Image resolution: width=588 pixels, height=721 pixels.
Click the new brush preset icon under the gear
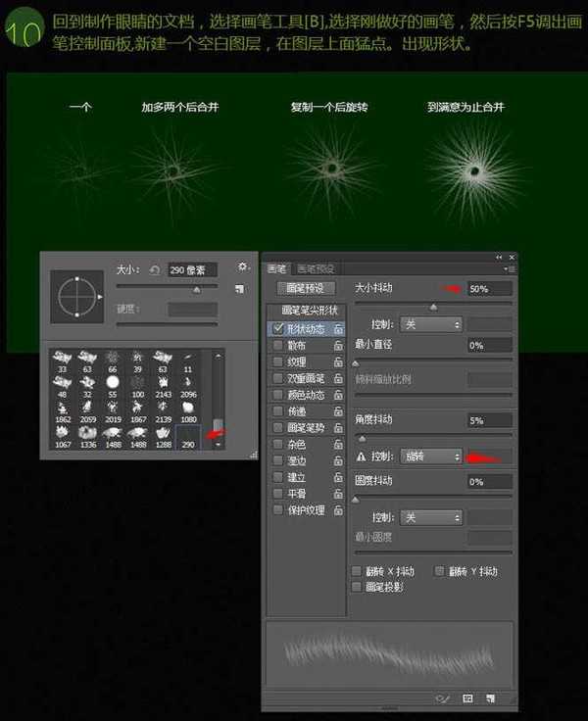[x=239, y=290]
